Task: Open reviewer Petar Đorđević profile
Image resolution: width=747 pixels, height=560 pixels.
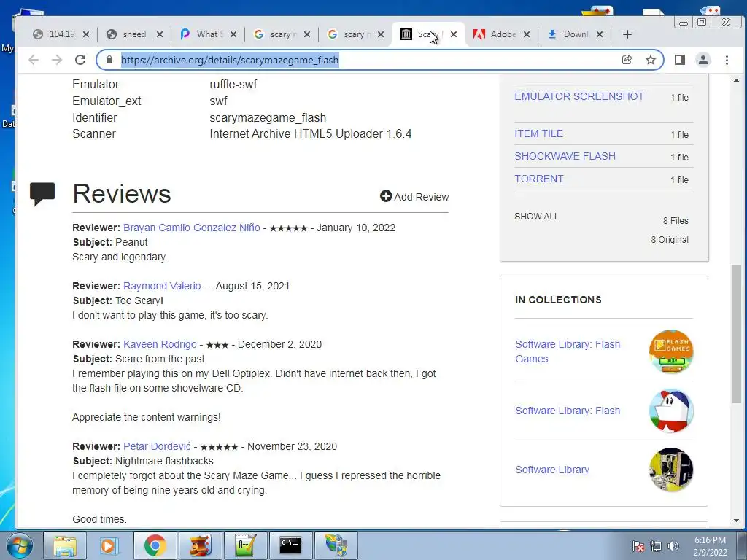Action: click(x=157, y=447)
